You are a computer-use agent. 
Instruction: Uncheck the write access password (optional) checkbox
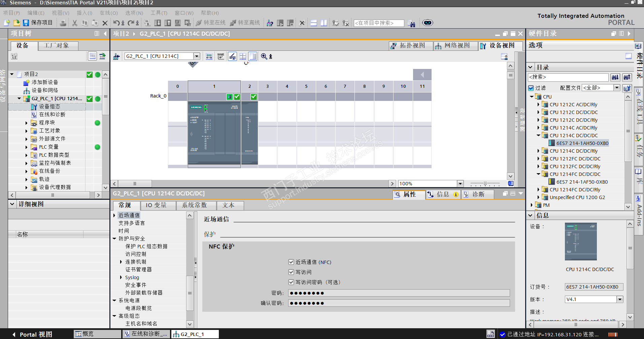[291, 282]
